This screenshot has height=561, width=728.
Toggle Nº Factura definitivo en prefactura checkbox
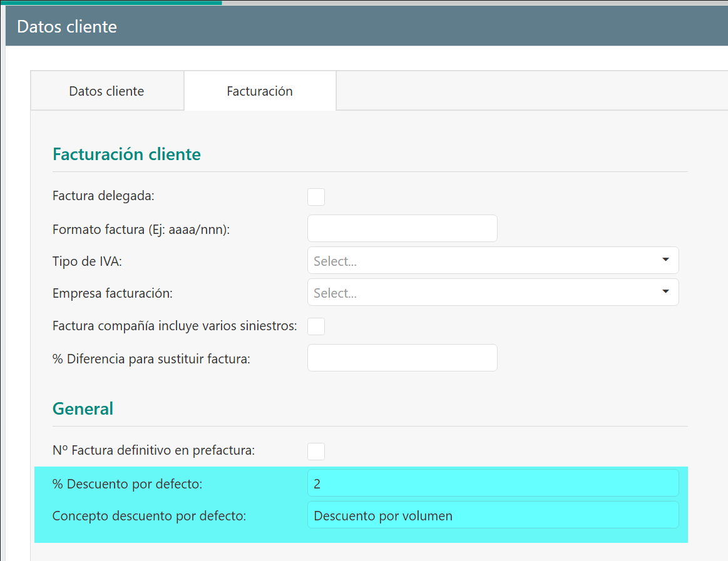point(316,451)
